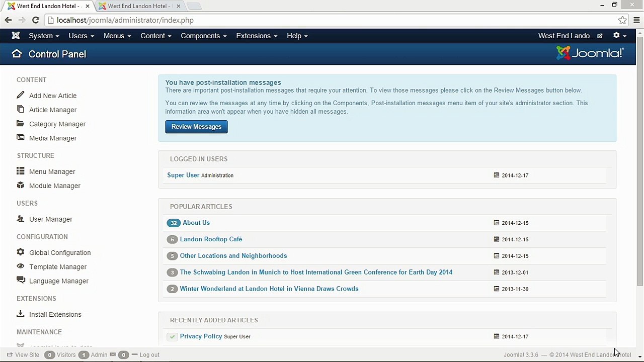Click the Visitors count badge in the footer
This screenshot has width=644, height=362.
[49, 355]
